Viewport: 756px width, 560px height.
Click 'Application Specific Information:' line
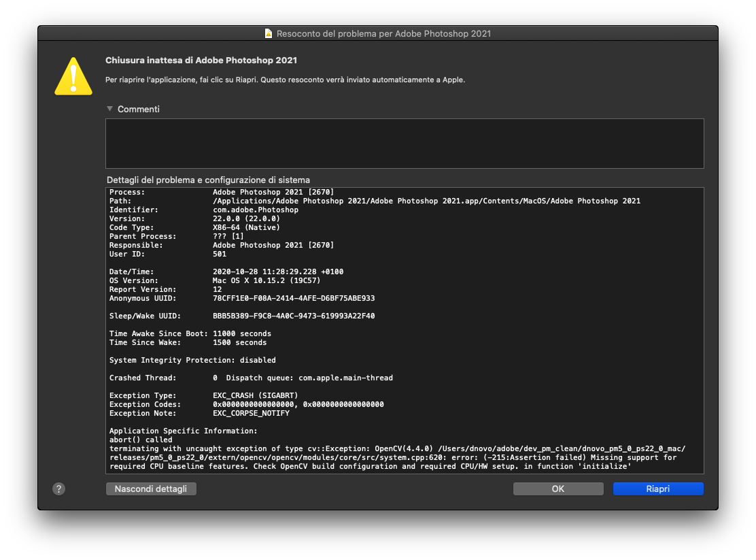183,431
